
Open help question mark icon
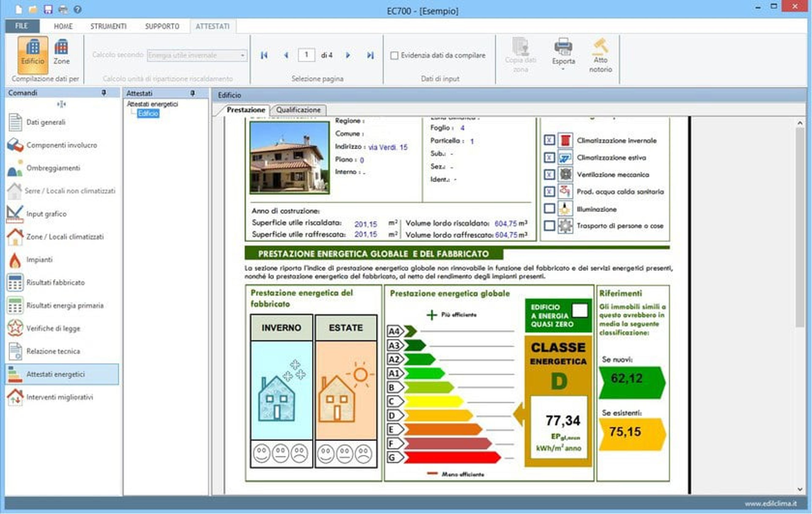coord(78,10)
